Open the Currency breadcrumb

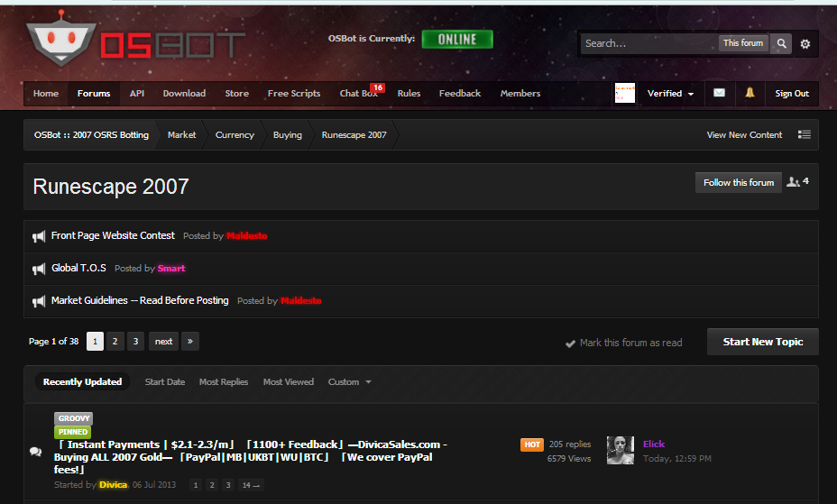click(235, 135)
